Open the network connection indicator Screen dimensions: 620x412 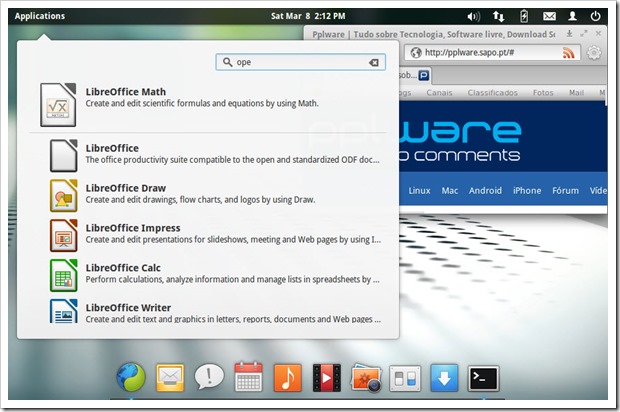tap(498, 16)
